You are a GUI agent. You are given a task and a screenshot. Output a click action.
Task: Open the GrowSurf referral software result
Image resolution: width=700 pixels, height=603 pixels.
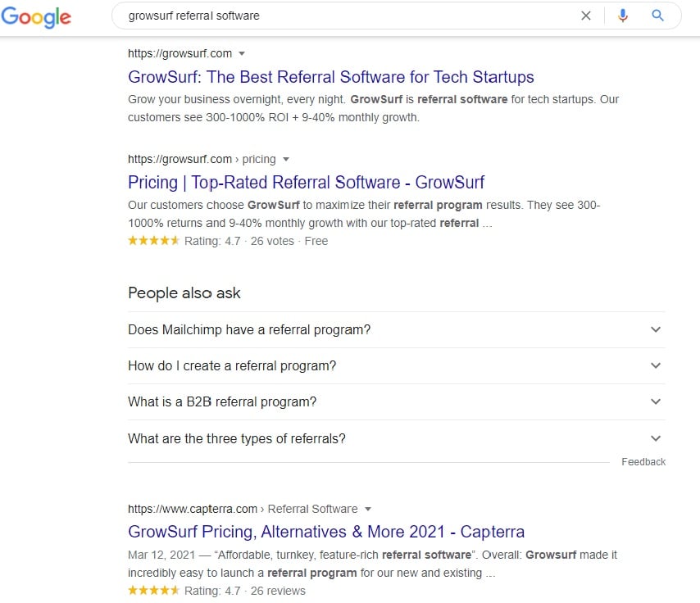coord(330,77)
